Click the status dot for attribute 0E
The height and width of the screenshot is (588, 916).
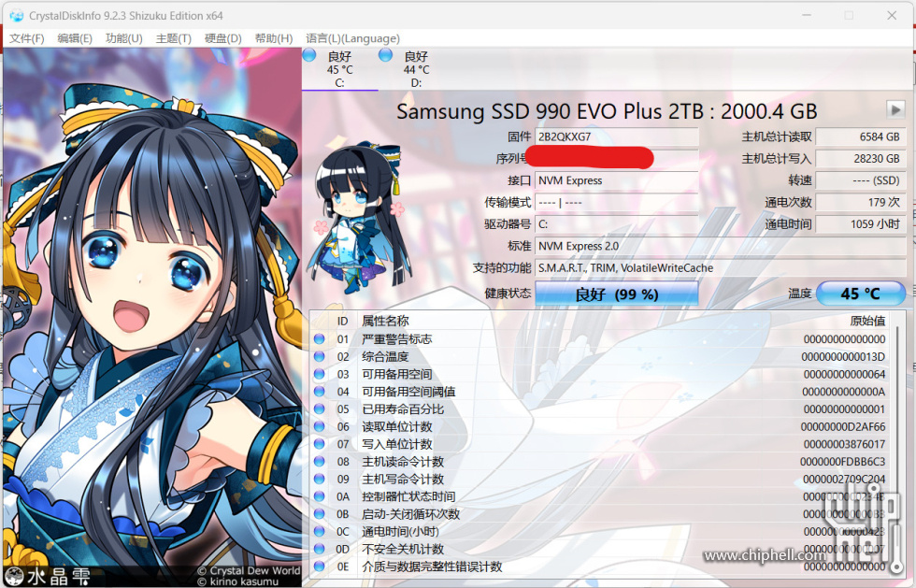[319, 566]
